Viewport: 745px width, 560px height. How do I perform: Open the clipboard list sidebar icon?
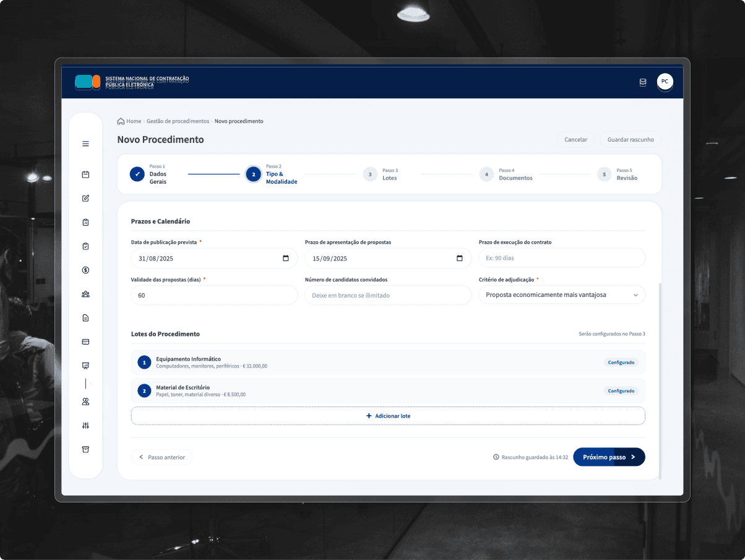tap(85, 222)
